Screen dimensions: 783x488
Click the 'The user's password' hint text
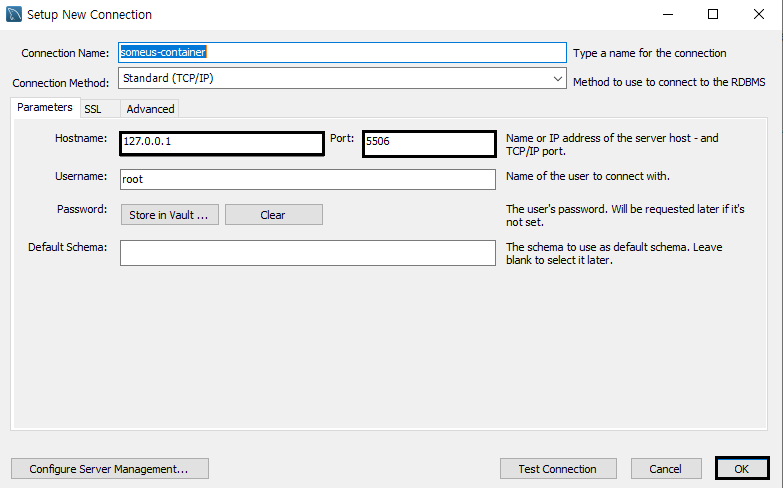pyautogui.click(x=625, y=215)
